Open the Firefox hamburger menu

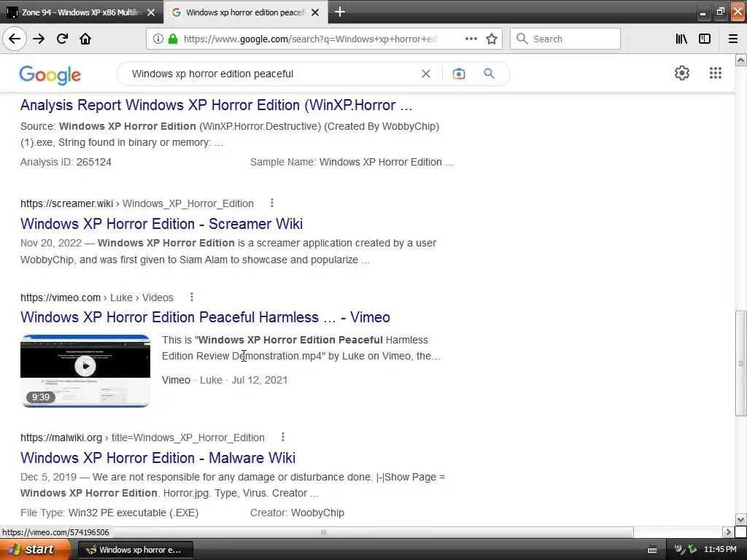pyautogui.click(x=733, y=39)
